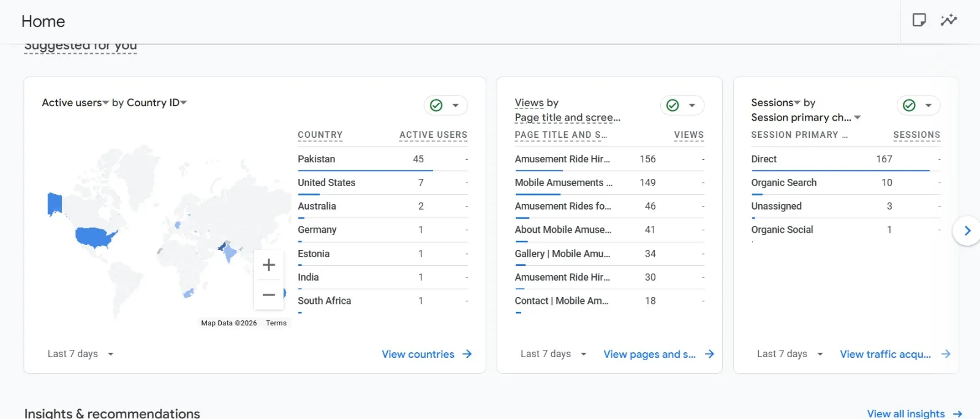Image resolution: width=980 pixels, height=419 pixels.
Task: Click Insights & recommendations heading
Action: (x=112, y=413)
